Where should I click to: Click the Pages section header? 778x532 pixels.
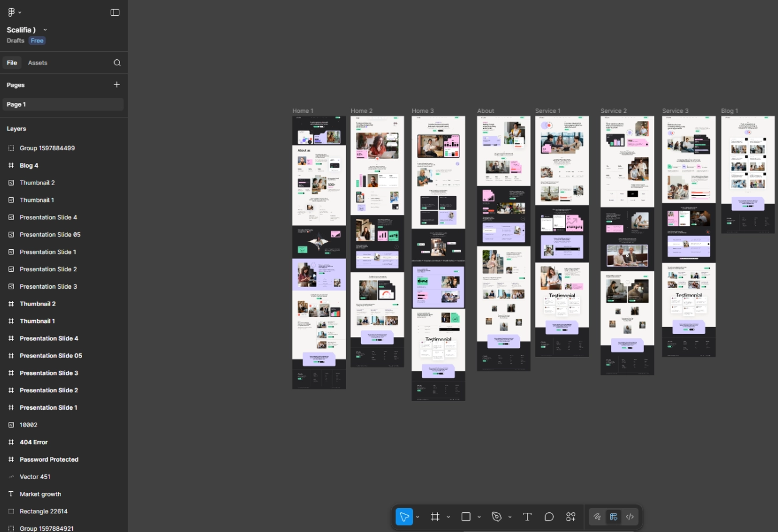16,85
